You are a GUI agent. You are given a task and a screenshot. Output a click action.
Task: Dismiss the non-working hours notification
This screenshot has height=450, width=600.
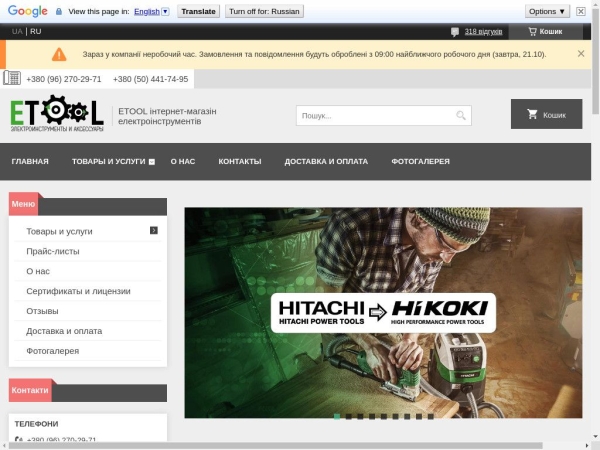point(581,54)
